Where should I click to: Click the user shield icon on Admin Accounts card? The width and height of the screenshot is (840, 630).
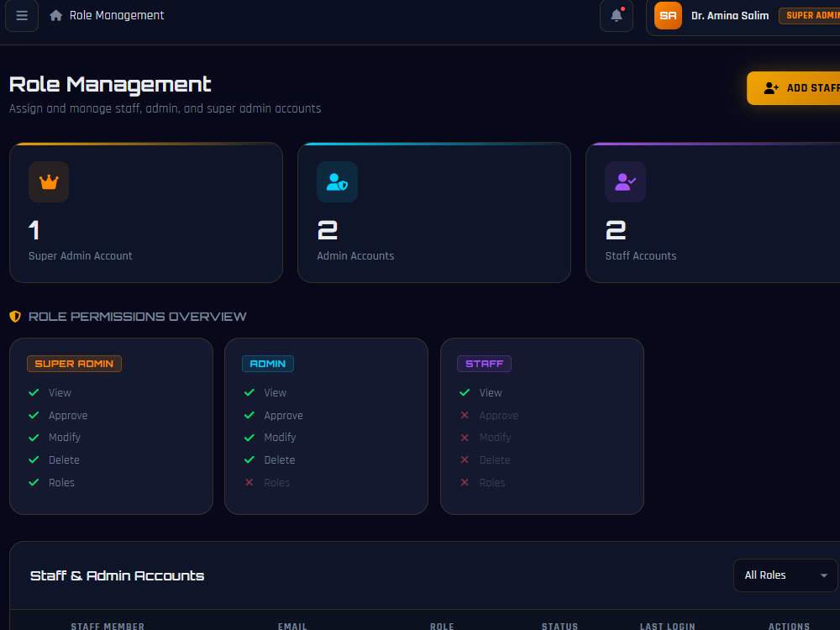337,182
